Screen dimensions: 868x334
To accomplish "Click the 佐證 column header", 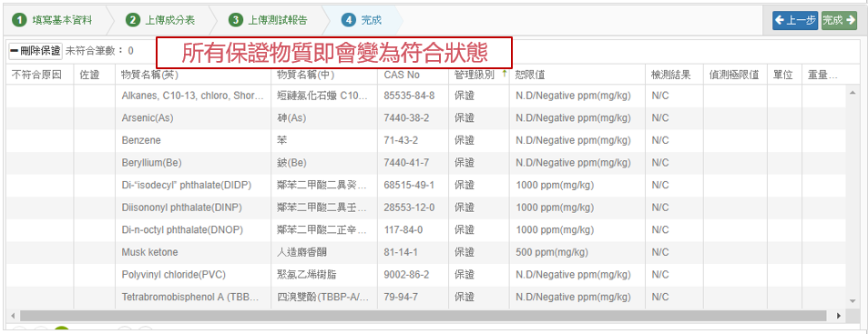I will 94,76.
